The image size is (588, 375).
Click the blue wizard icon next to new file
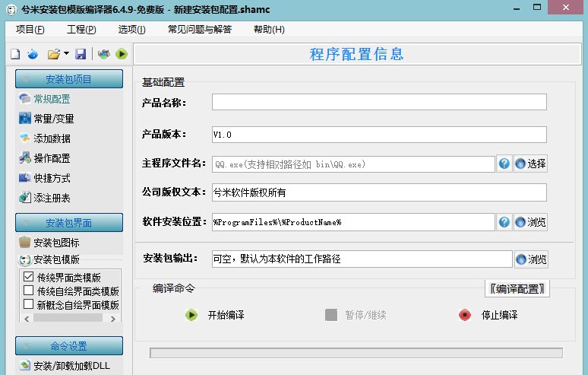[x=33, y=54]
